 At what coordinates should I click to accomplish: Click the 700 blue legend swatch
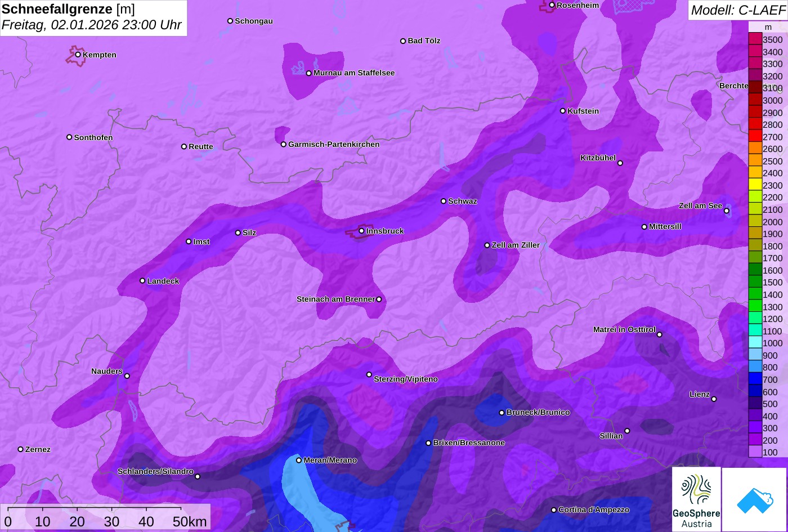755,379
